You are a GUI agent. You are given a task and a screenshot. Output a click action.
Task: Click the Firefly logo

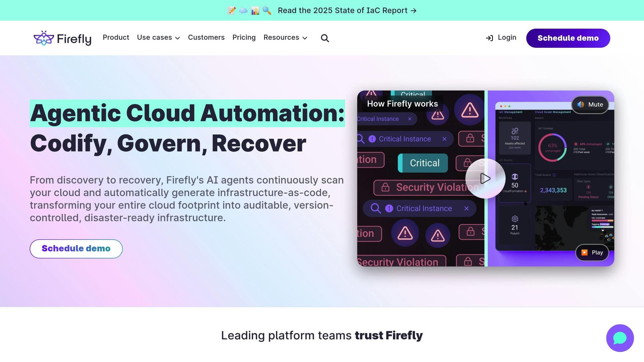point(62,38)
